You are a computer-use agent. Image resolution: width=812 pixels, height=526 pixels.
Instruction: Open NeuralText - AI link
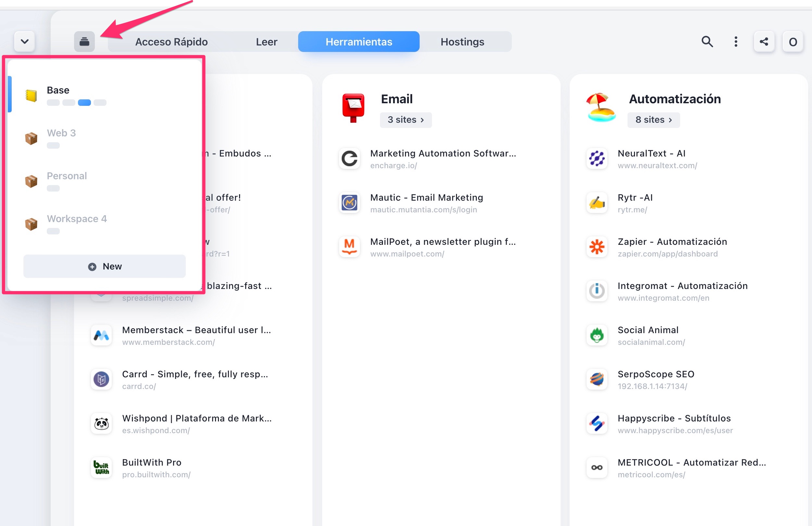651,153
